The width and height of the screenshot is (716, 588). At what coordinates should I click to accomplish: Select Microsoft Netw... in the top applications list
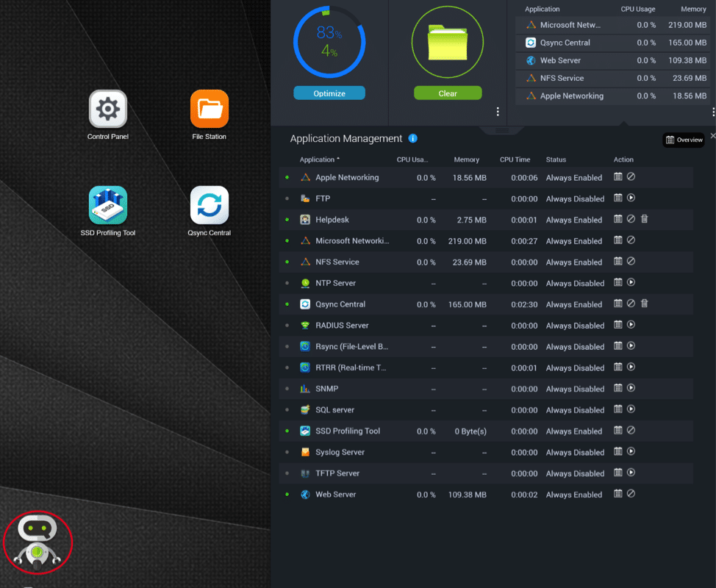click(x=613, y=25)
